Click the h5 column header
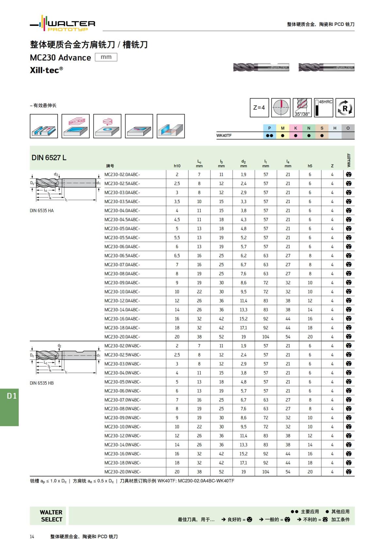This screenshot has height=555, width=392. point(310,166)
